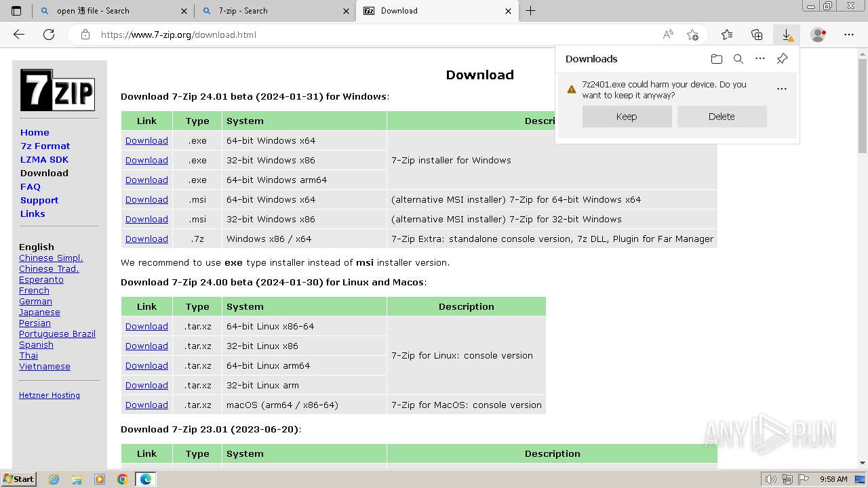
Task: Pin the Downloads panel
Action: (782, 59)
